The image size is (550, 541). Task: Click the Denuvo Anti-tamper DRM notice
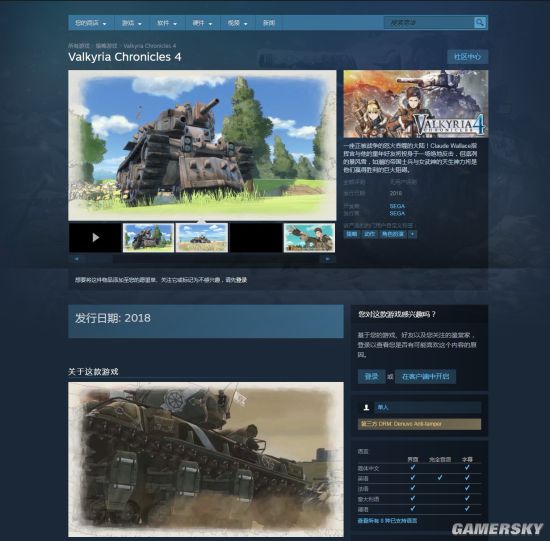[419, 424]
